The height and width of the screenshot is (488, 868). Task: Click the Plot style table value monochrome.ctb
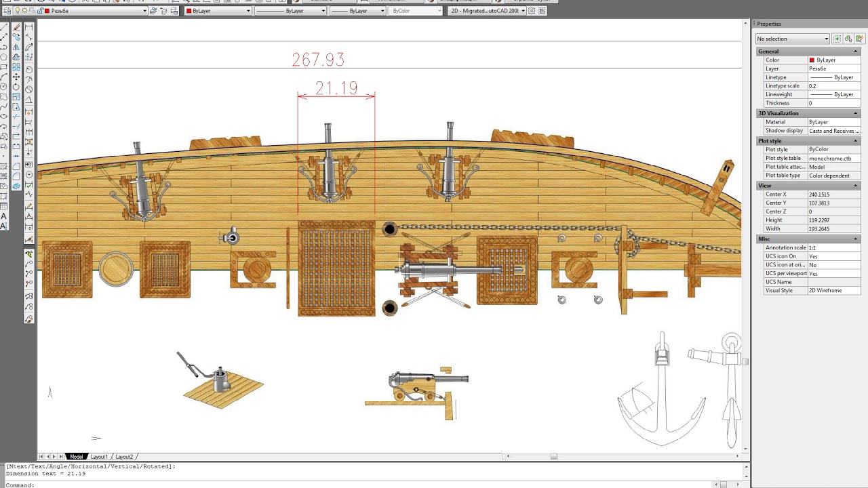tap(833, 158)
